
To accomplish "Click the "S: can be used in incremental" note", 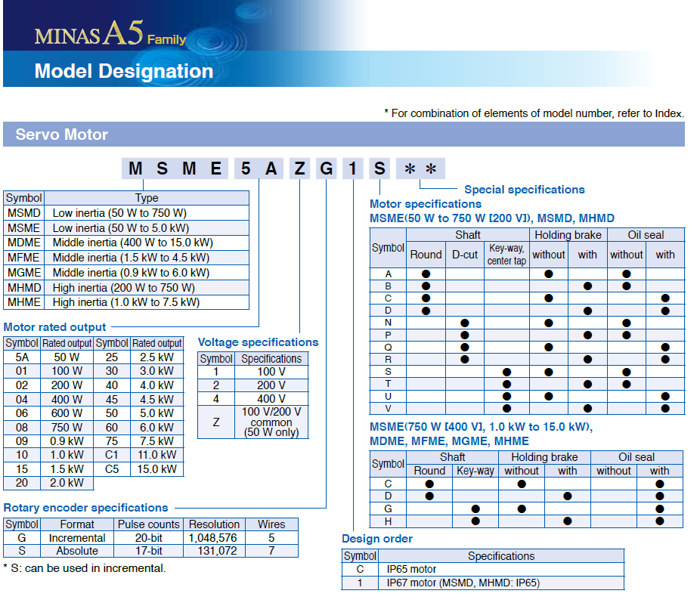I will pyautogui.click(x=85, y=568).
